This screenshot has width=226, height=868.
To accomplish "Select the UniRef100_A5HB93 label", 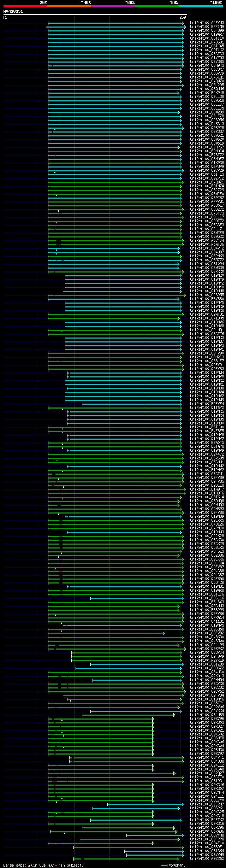I will point(207,509).
